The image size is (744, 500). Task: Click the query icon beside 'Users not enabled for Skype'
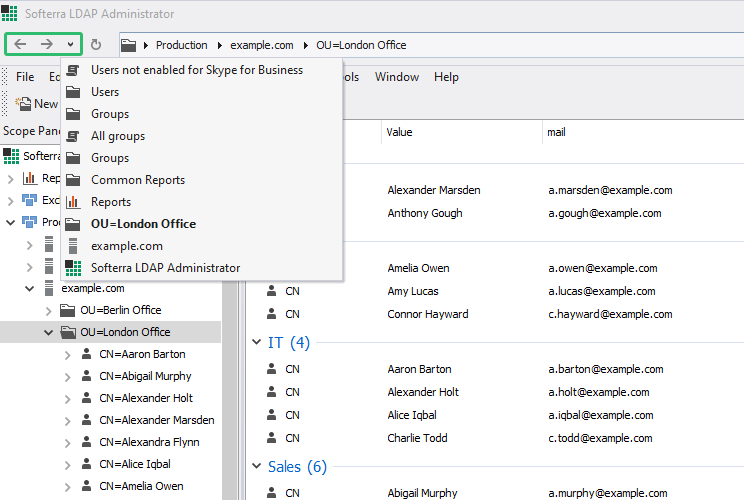(73, 70)
